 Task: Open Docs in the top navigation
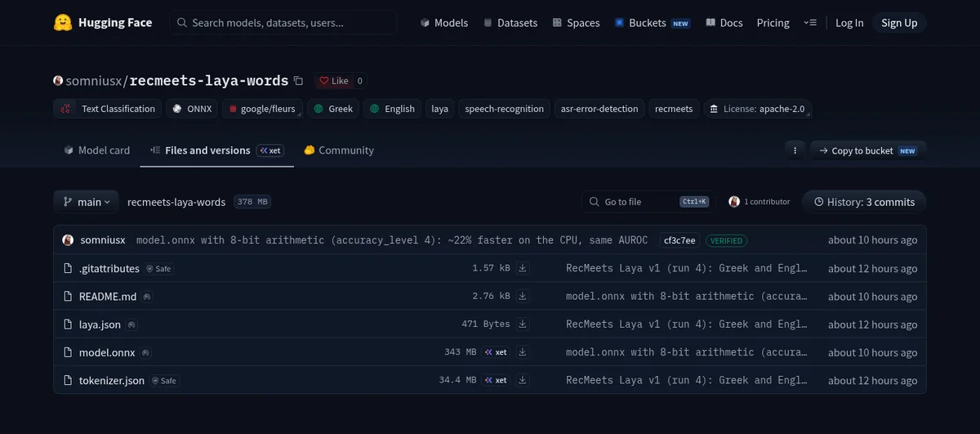pyautogui.click(x=724, y=23)
